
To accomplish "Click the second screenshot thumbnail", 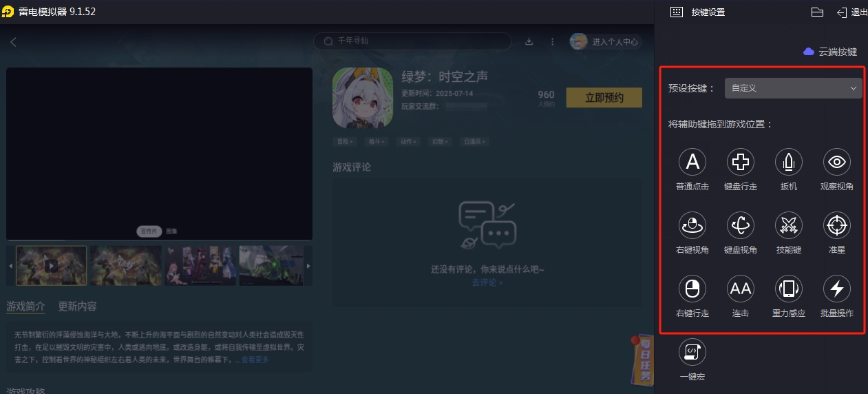I will pos(125,265).
